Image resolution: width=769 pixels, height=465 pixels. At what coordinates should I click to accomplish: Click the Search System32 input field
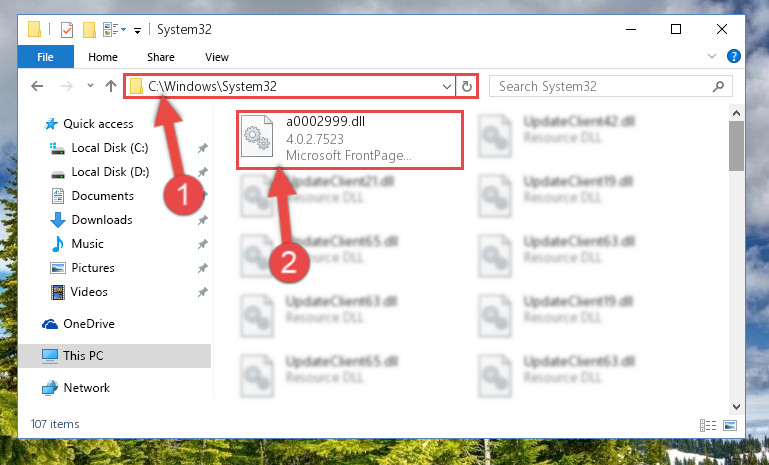coord(603,87)
